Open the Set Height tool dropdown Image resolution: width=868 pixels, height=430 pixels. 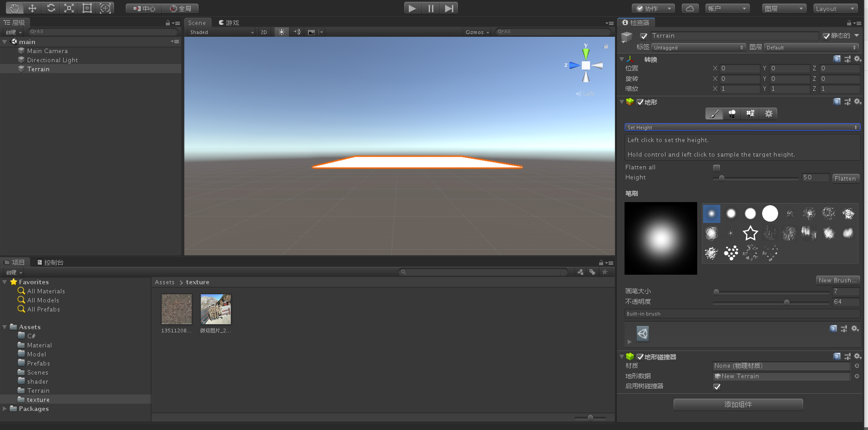point(742,127)
